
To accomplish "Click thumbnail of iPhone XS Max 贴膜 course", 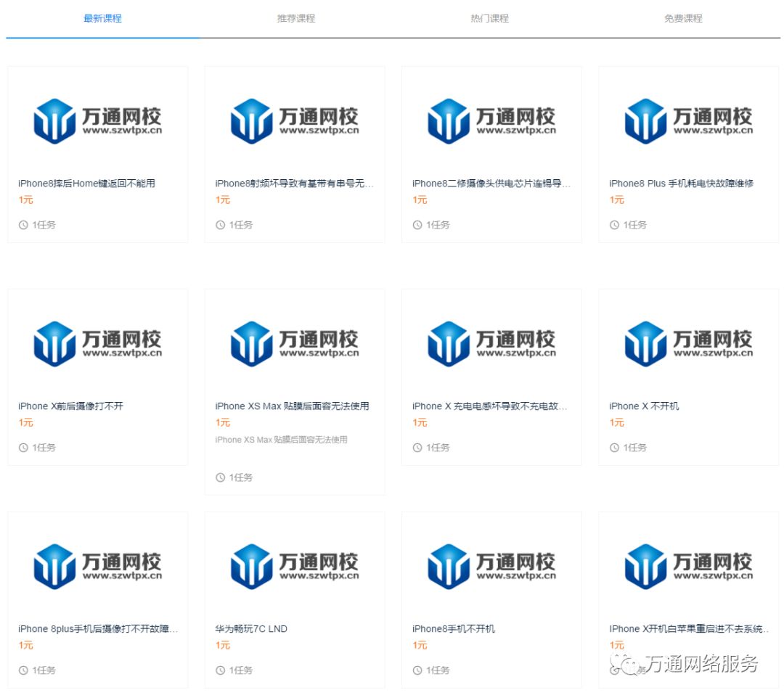I will pos(295,344).
